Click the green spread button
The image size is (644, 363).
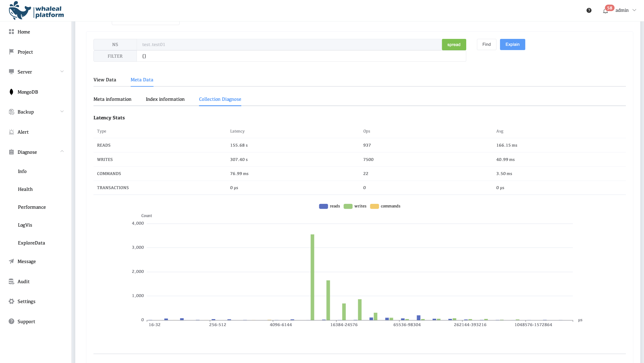453,44
